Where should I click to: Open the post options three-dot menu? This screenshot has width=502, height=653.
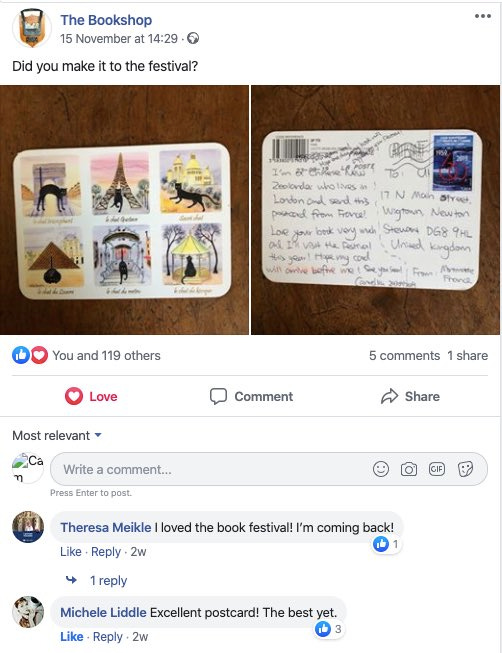point(482,16)
